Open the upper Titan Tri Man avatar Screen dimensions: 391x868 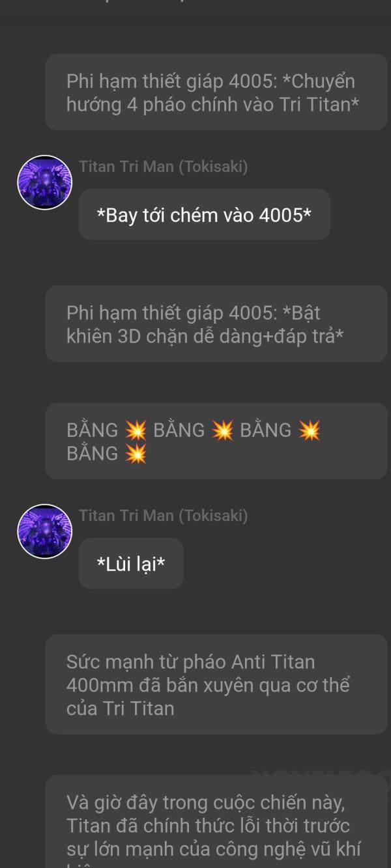[44, 182]
